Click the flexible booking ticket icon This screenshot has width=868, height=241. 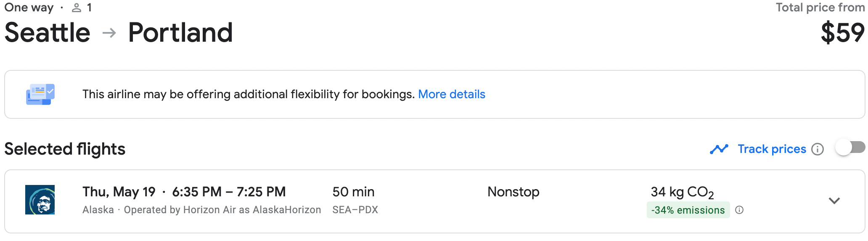(40, 94)
